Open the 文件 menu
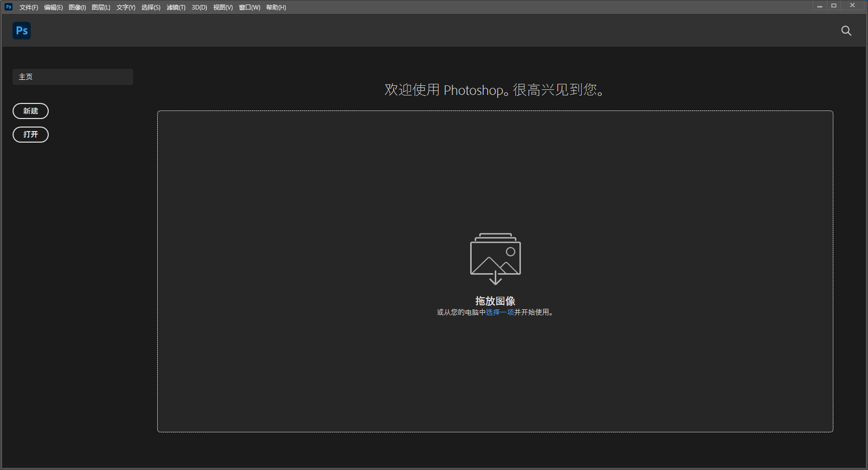This screenshot has height=470, width=868. (28, 7)
